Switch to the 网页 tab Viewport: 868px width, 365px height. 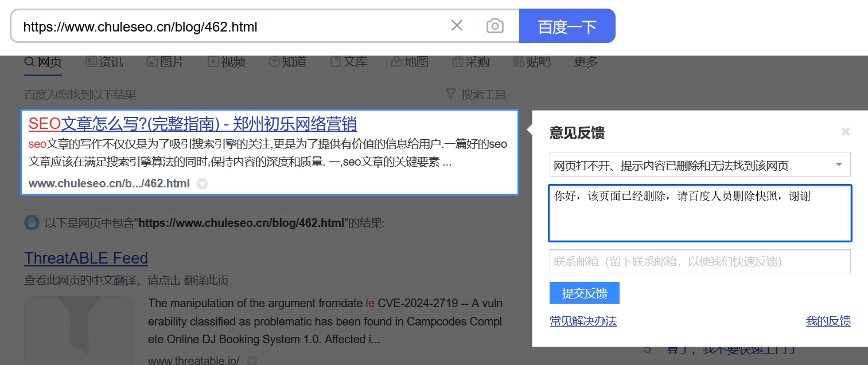pos(43,62)
